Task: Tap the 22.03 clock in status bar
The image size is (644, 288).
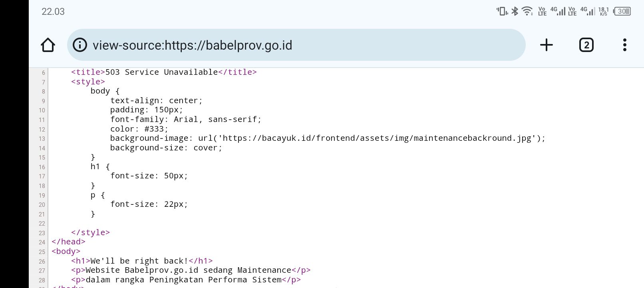Action: (x=53, y=12)
